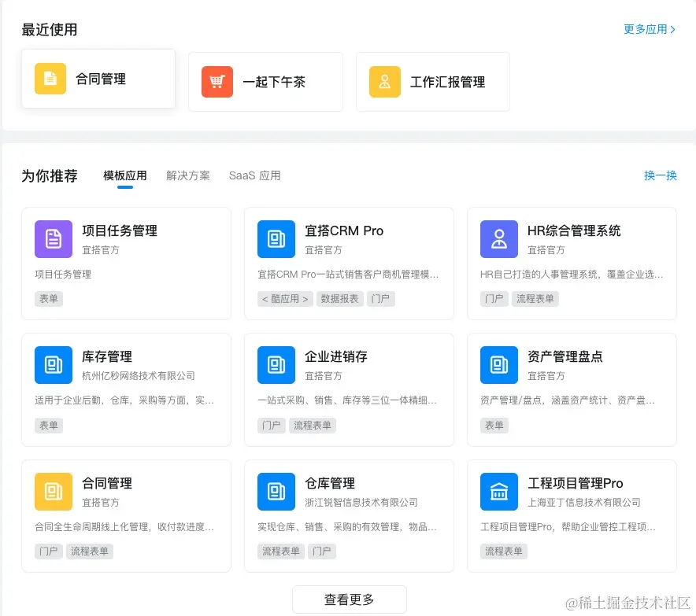
Task: Open the 工程项目管理Pro template title
Action: pos(576,483)
